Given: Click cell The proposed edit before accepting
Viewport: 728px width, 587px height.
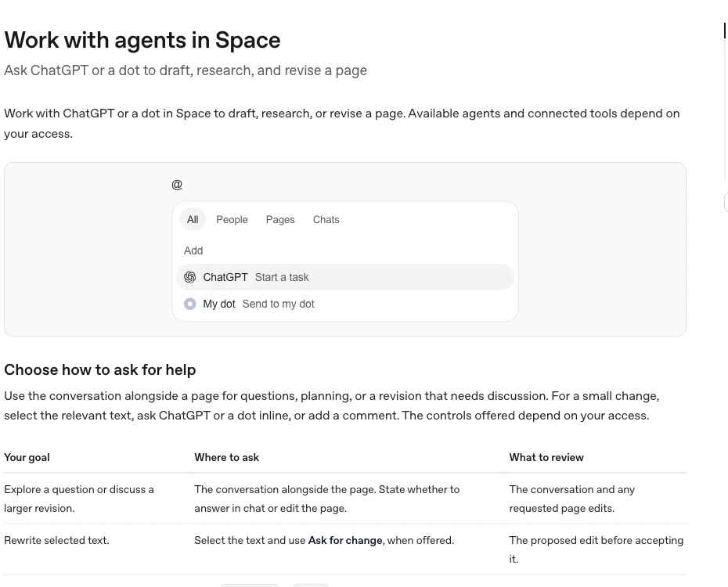Looking at the screenshot, I should coord(596,550).
